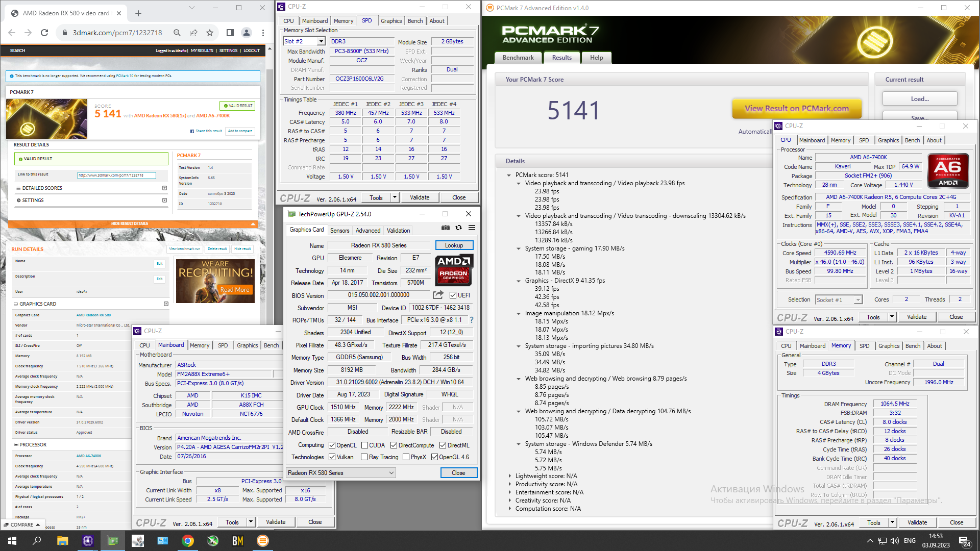Viewport: 980px width, 551px height.
Task: Click Facebook share this result icon
Action: pyautogui.click(x=192, y=131)
